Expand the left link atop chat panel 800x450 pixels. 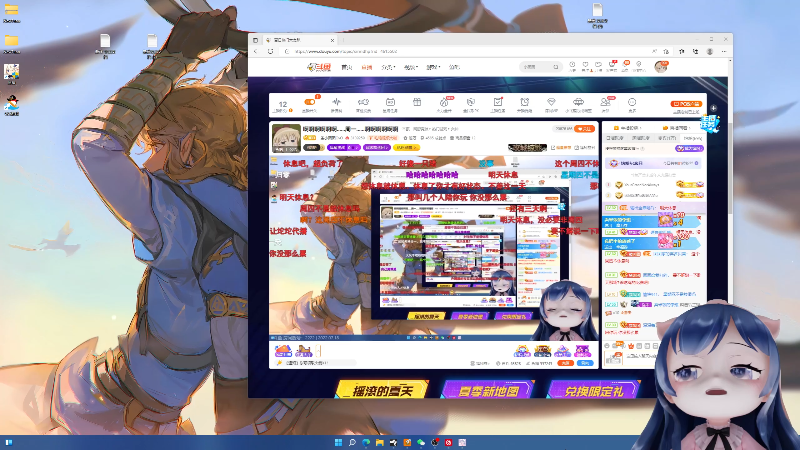[628, 128]
